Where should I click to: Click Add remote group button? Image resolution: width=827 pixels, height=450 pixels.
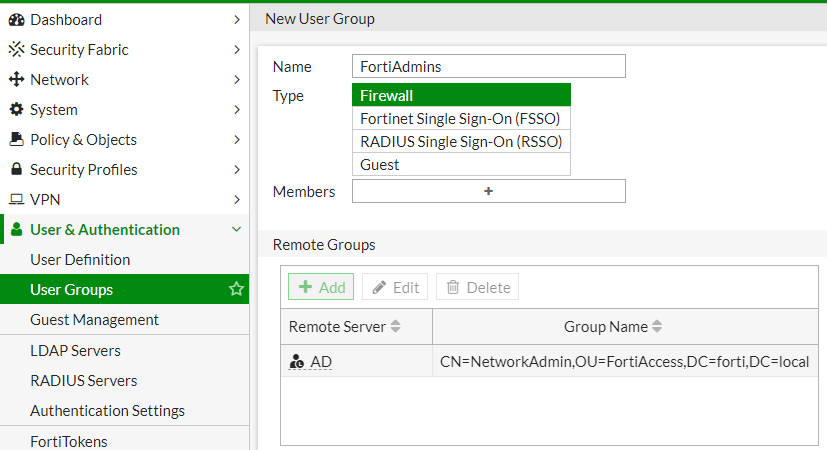(321, 287)
